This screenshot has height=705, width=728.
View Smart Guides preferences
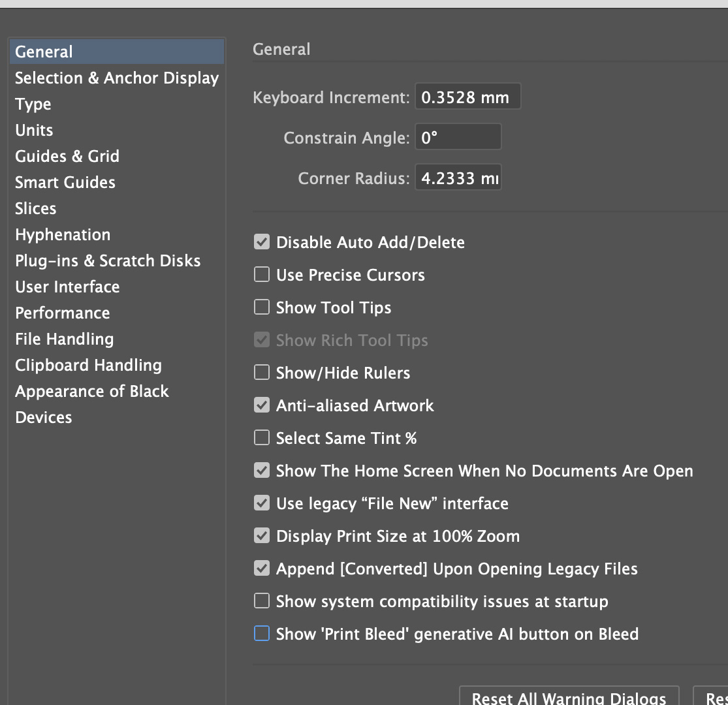[65, 182]
